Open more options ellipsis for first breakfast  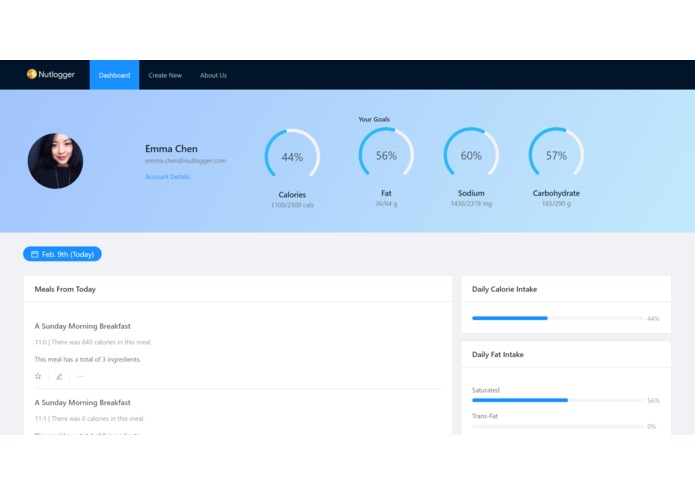pos(80,376)
